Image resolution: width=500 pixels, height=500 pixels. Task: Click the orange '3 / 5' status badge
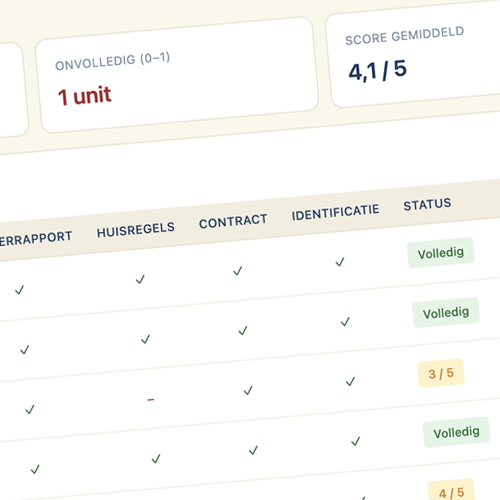click(441, 373)
